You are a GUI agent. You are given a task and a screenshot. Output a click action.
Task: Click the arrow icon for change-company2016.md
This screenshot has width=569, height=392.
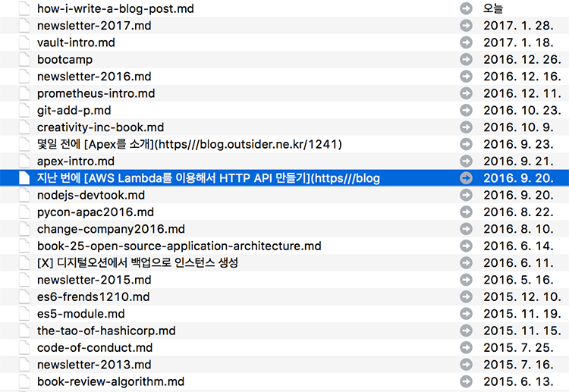(466, 229)
